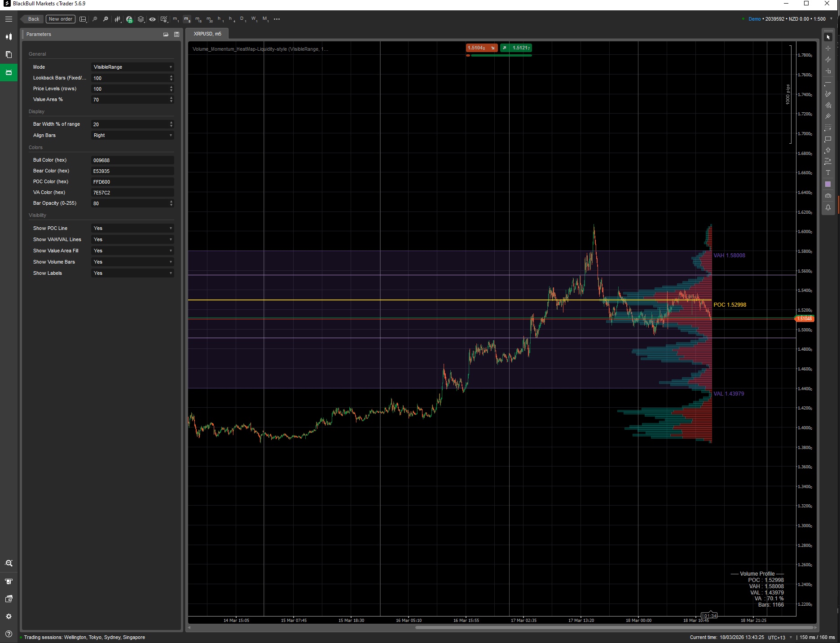Click the purple color swatch in the right sidebar
840x643 pixels.
[x=828, y=184]
